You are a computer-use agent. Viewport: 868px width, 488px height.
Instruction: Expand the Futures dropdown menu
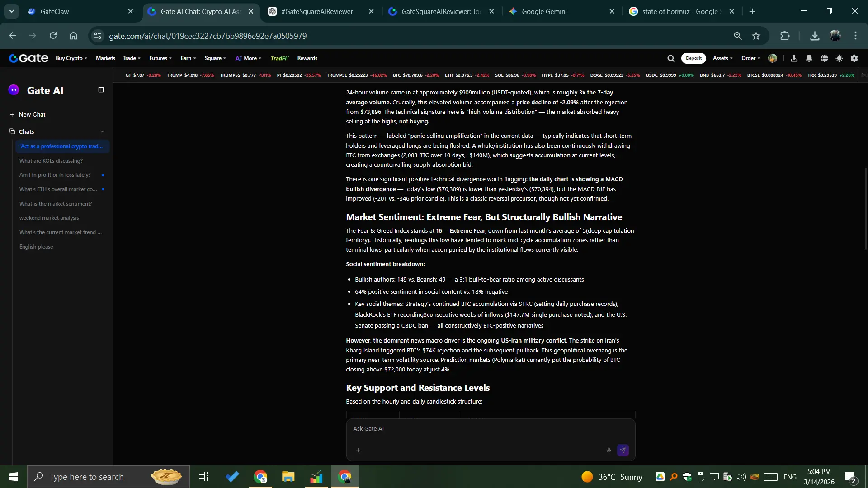click(160, 58)
